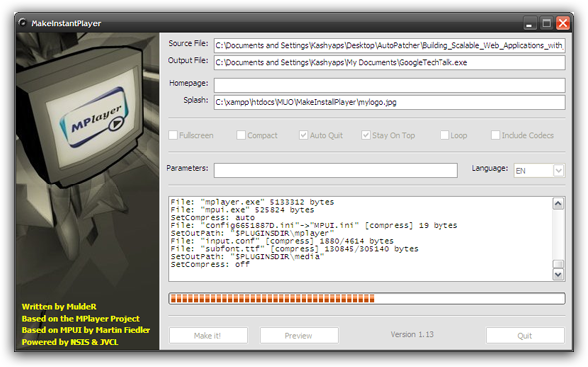Click the Output File path field

tap(390, 62)
